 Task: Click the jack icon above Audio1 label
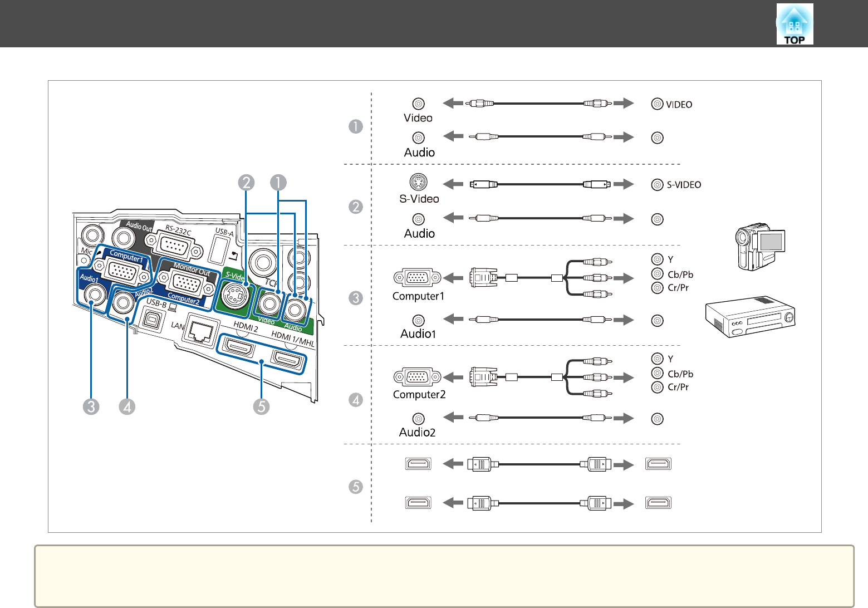[x=418, y=320]
